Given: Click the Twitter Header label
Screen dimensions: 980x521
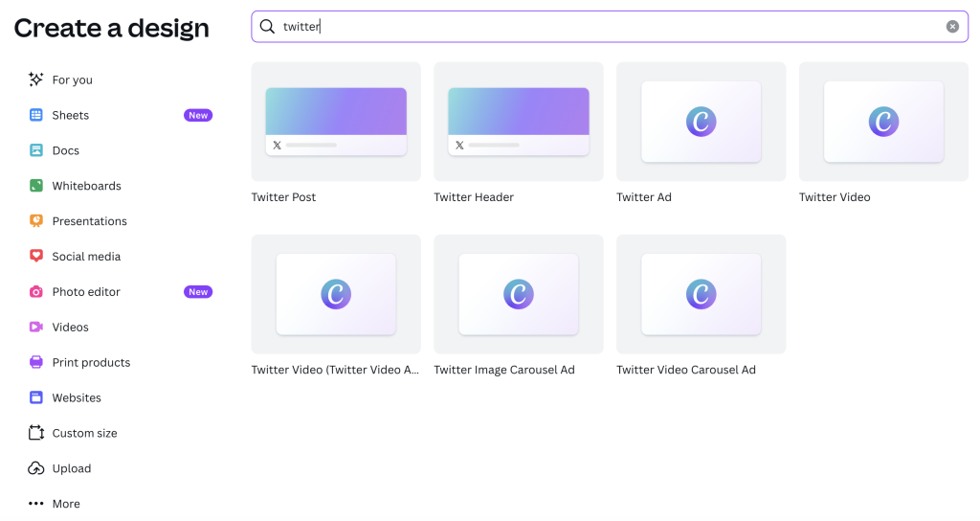Looking at the screenshot, I should point(474,197).
